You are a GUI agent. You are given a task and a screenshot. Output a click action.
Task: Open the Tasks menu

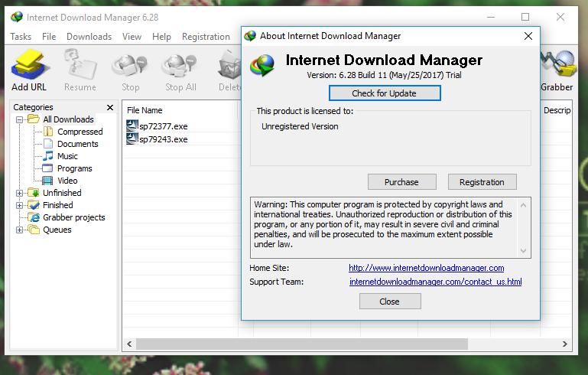pyautogui.click(x=21, y=37)
